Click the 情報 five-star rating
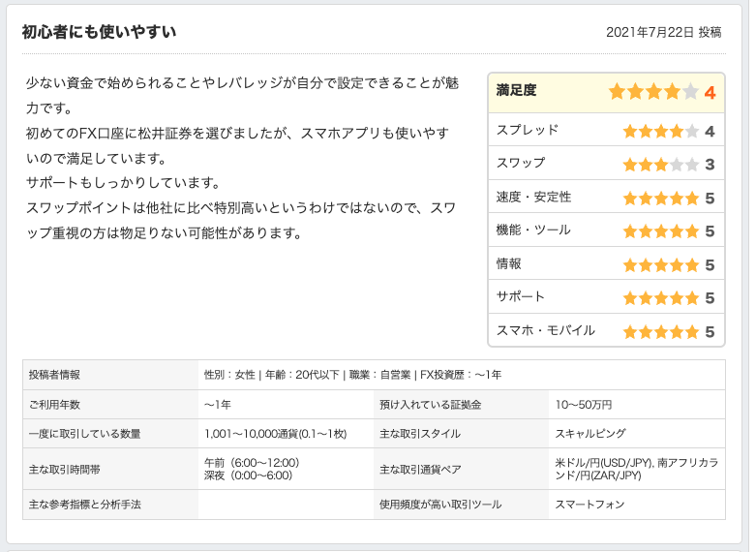 (x=660, y=264)
